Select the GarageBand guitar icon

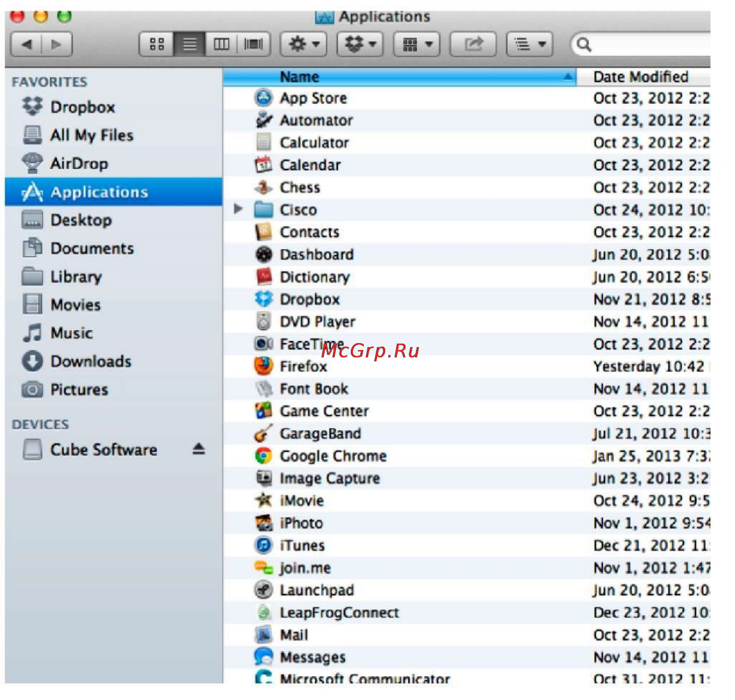[263, 433]
